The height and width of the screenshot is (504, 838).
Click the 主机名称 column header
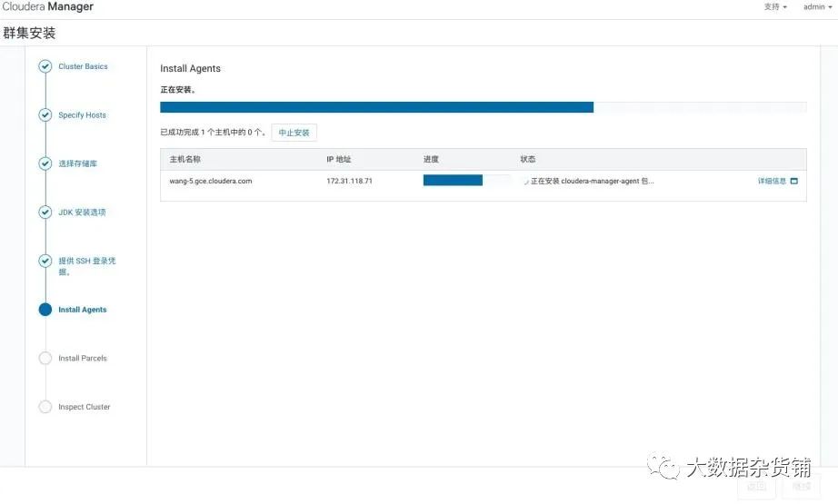coord(185,159)
